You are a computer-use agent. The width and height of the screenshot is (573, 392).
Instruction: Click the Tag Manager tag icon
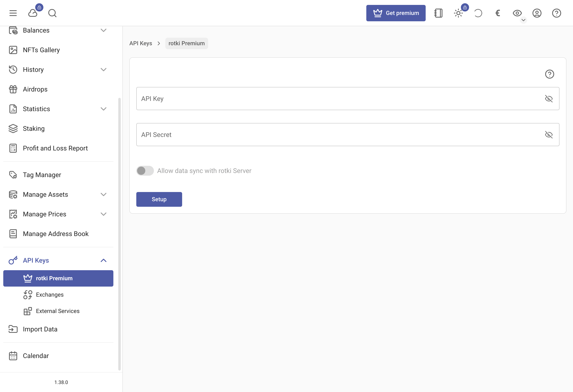(x=13, y=175)
